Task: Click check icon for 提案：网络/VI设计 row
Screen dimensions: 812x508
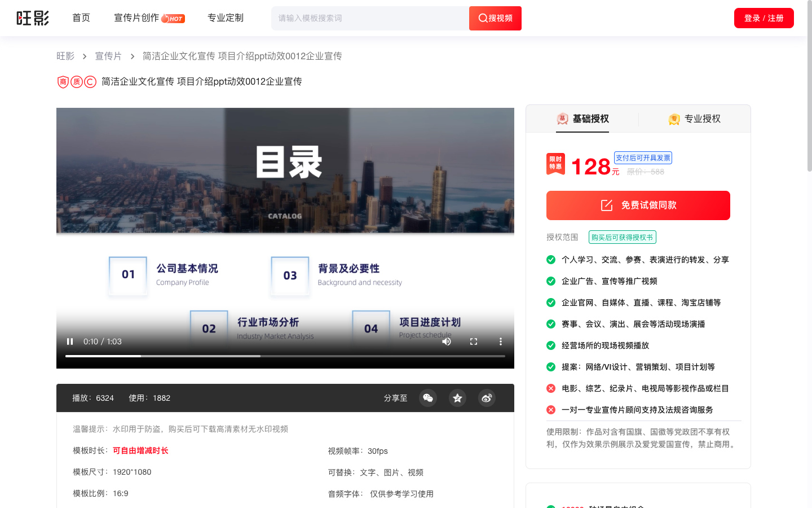Action: point(551,367)
